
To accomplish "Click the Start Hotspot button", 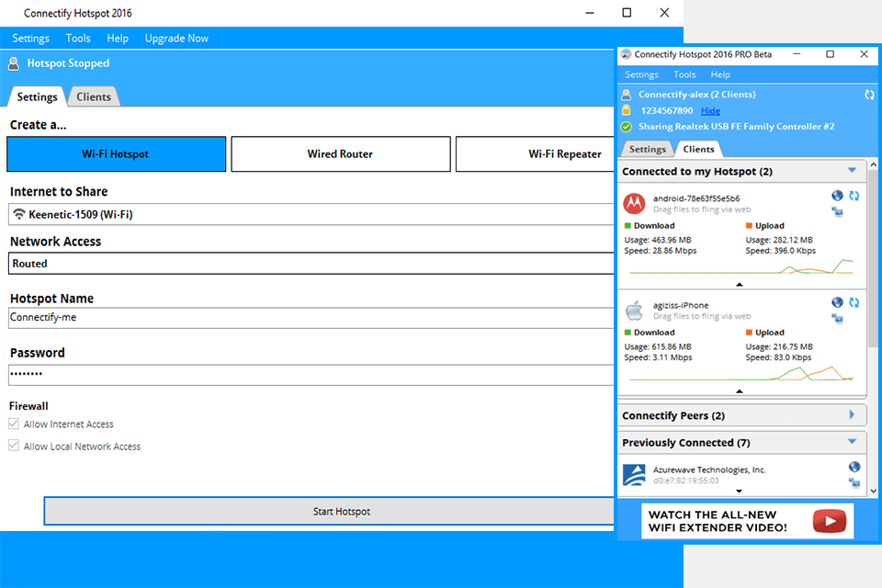I will 330,511.
